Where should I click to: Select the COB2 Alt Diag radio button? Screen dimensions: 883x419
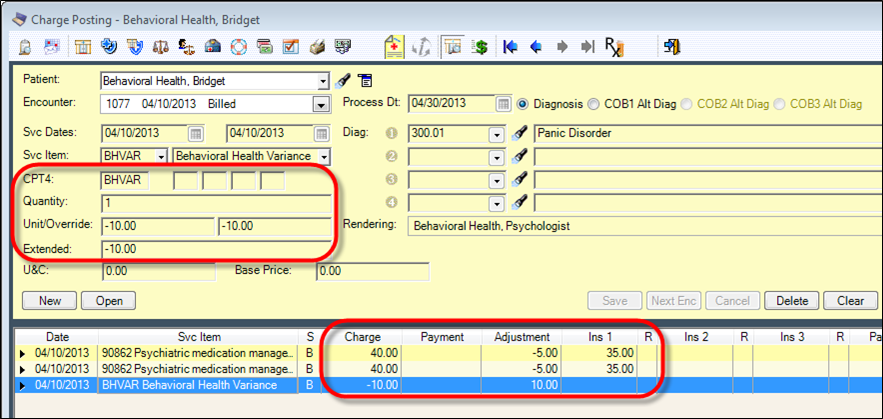(x=687, y=104)
